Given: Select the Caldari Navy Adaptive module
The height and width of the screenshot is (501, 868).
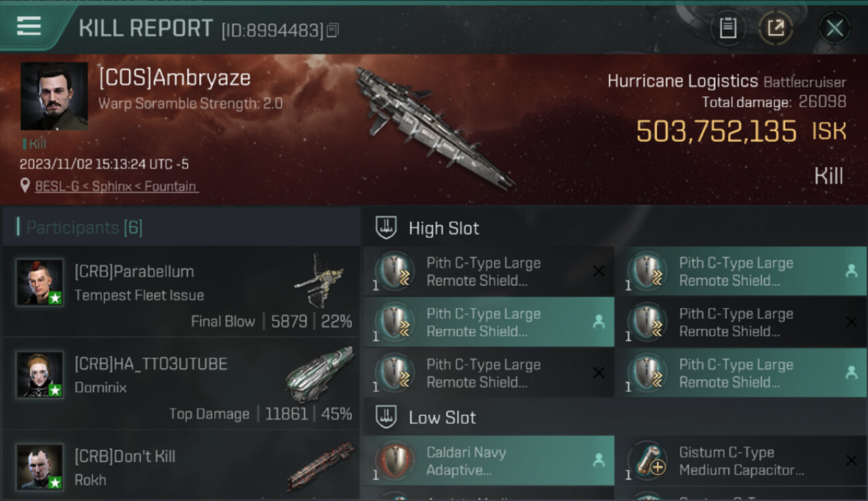Looking at the screenshot, I should (489, 461).
